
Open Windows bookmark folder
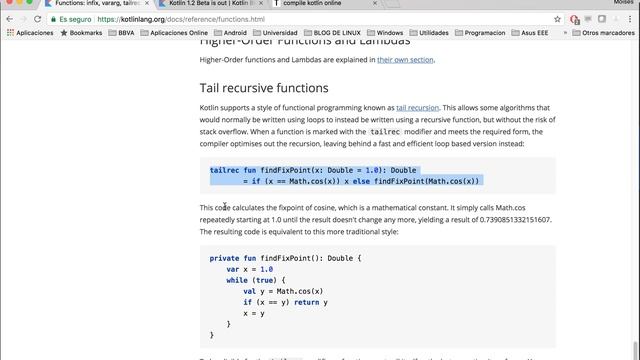coord(385,33)
